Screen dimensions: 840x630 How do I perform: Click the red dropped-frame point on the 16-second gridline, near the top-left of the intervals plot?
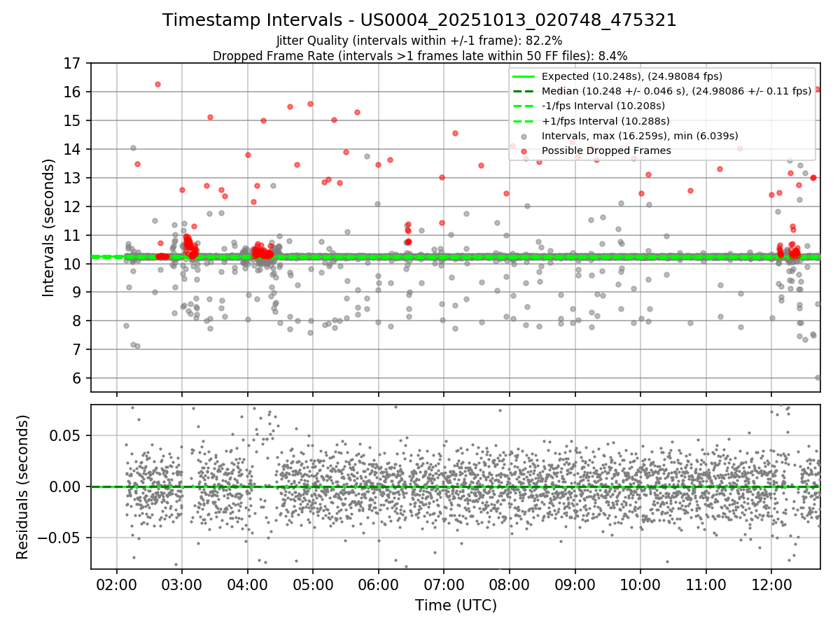[157, 84]
